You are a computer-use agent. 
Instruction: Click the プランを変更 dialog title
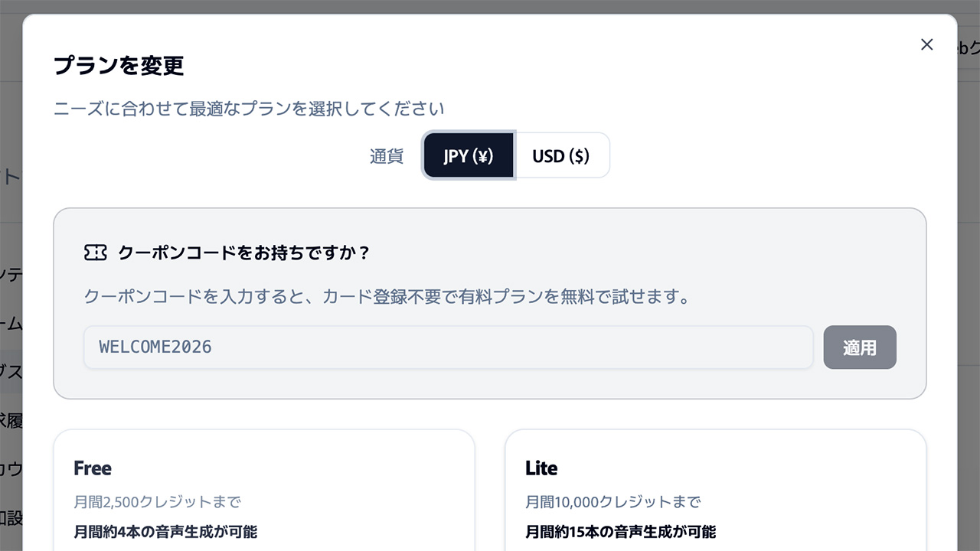coord(119,66)
